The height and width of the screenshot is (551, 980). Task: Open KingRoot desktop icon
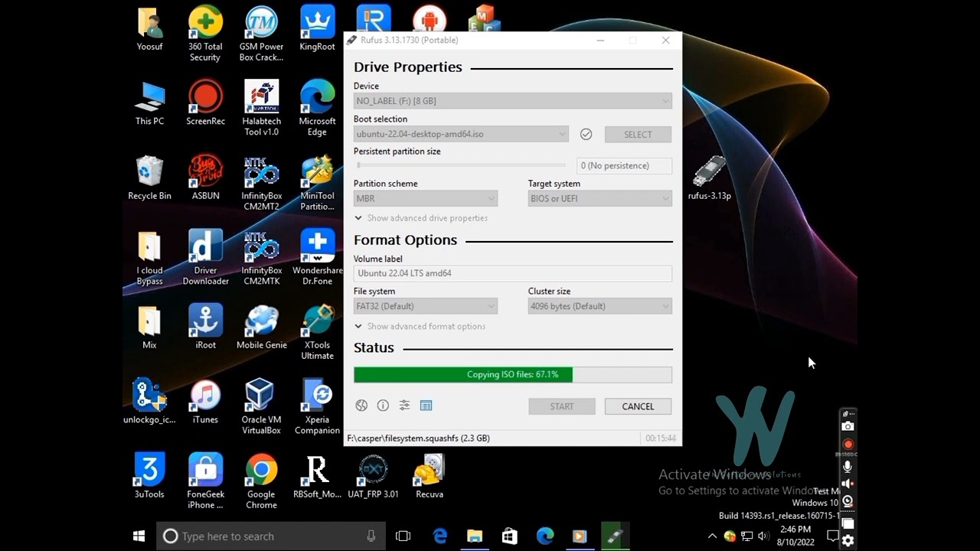[x=317, y=29]
